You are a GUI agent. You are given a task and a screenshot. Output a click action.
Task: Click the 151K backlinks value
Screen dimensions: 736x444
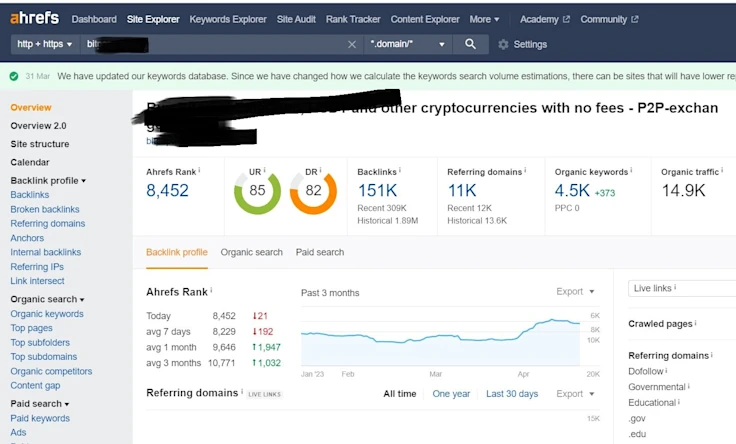point(377,191)
